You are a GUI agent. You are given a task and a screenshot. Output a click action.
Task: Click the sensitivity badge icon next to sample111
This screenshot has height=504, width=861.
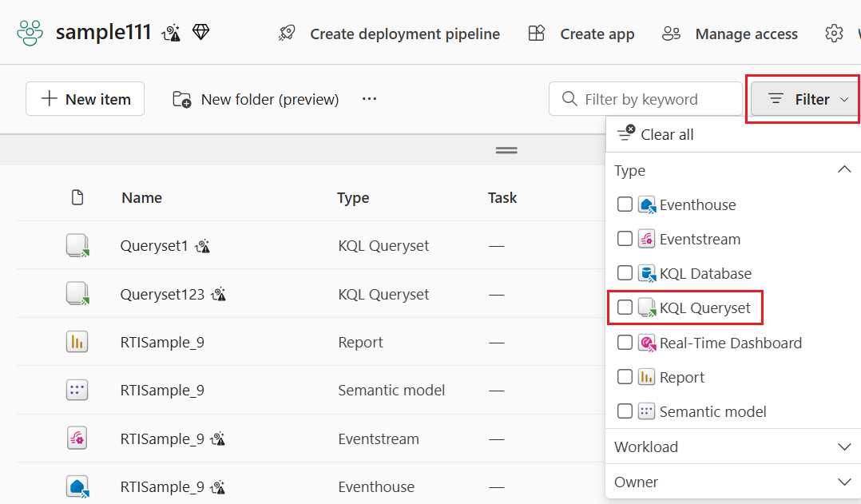(171, 33)
